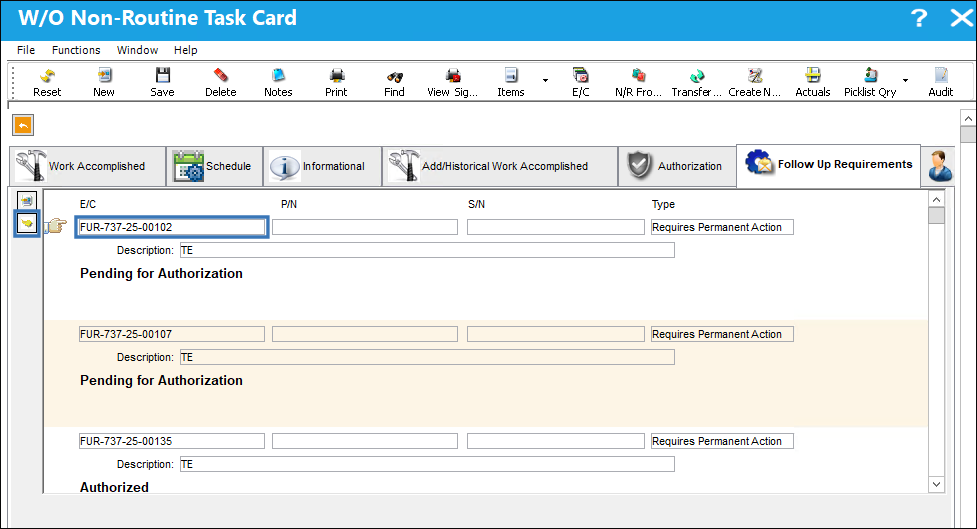
Task: Click the Description field under FUR-737-25-00135
Action: pos(427,464)
